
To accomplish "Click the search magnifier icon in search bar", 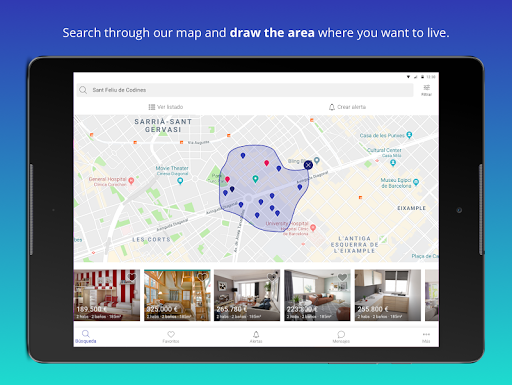I will tap(83, 90).
